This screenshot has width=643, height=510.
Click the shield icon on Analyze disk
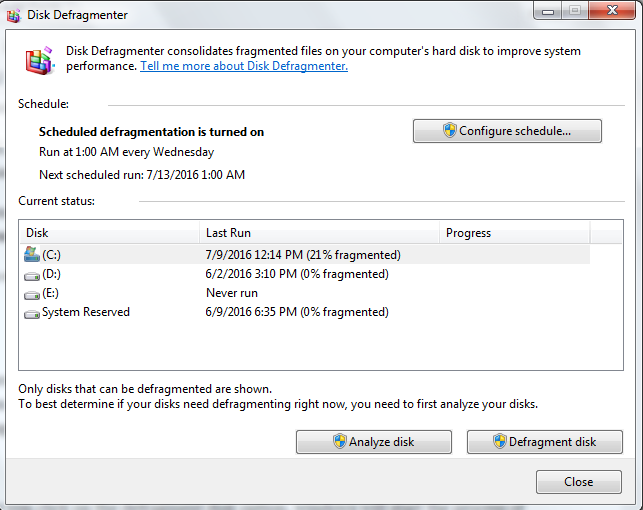[x=339, y=442]
